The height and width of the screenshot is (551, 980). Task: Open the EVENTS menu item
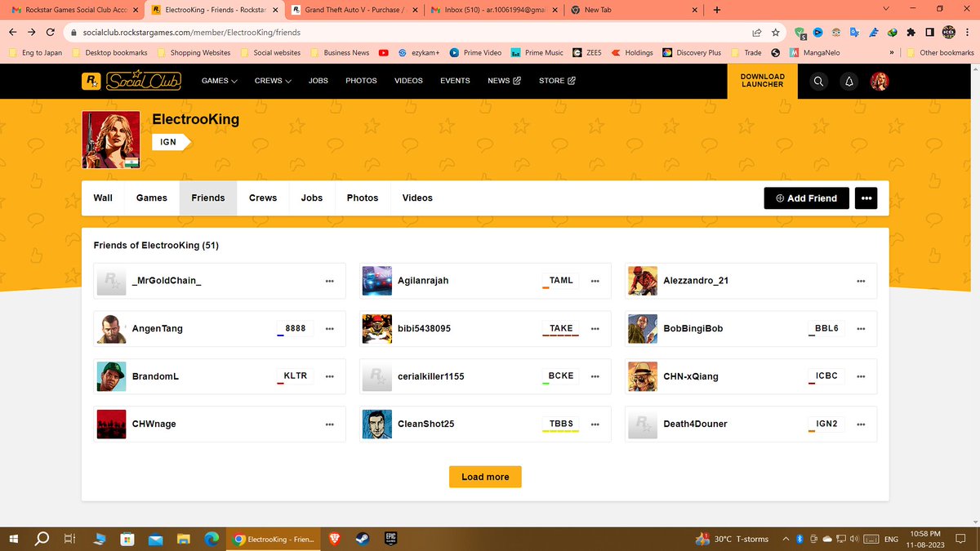tap(455, 81)
